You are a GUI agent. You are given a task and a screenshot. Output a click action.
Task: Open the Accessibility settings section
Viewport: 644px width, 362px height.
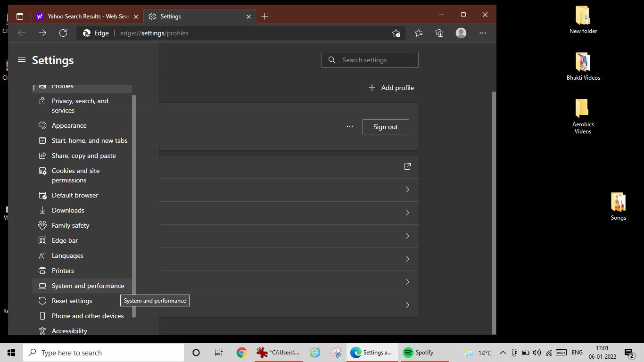(x=69, y=331)
